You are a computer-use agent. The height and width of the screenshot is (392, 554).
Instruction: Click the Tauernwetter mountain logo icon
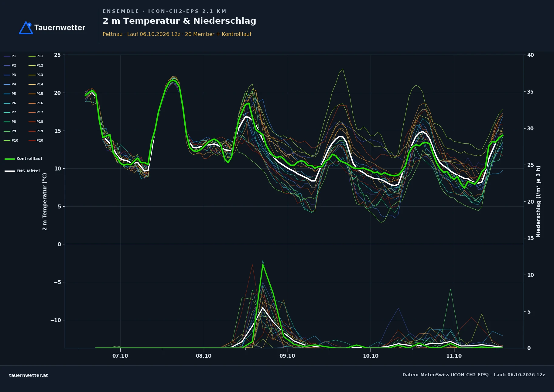coord(26,28)
